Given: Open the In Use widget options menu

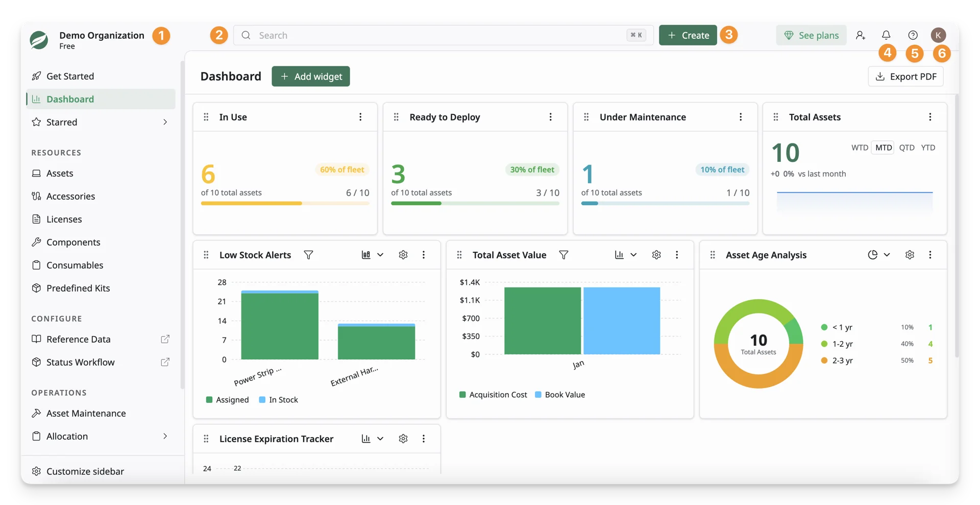Looking at the screenshot, I should (360, 117).
